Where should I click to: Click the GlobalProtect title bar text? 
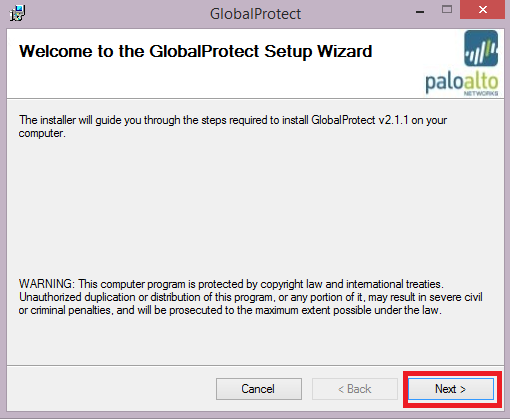pyautogui.click(x=255, y=14)
